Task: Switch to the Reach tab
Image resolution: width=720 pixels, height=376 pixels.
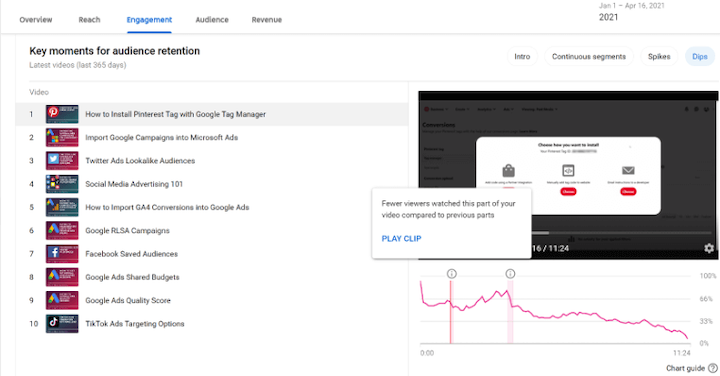Action: coord(89,20)
